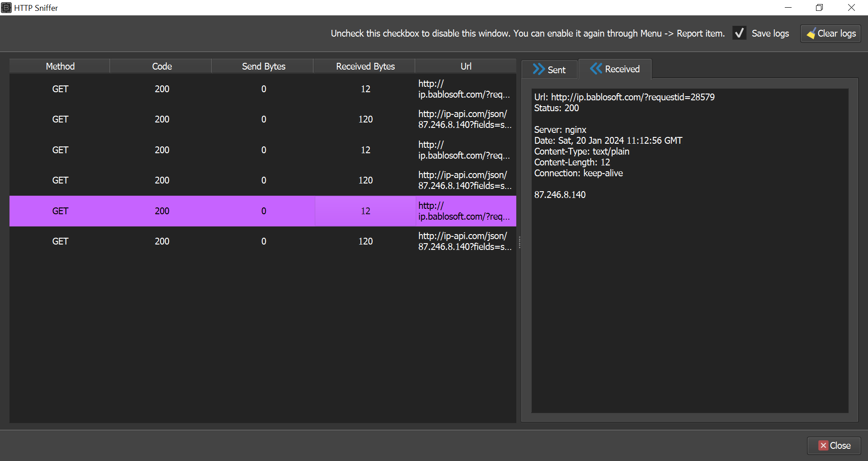Image resolution: width=868 pixels, height=461 pixels.
Task: Click the Send Bytes column header
Action: pyautogui.click(x=263, y=66)
